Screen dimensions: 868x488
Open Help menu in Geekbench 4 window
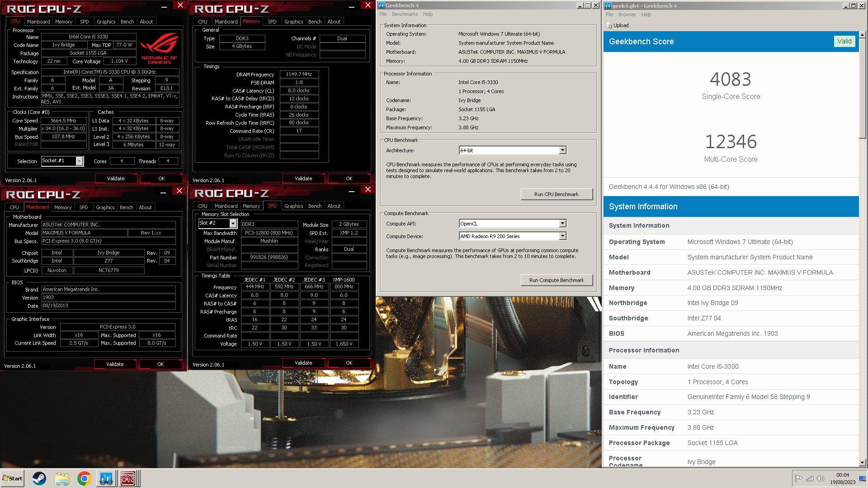click(x=428, y=14)
